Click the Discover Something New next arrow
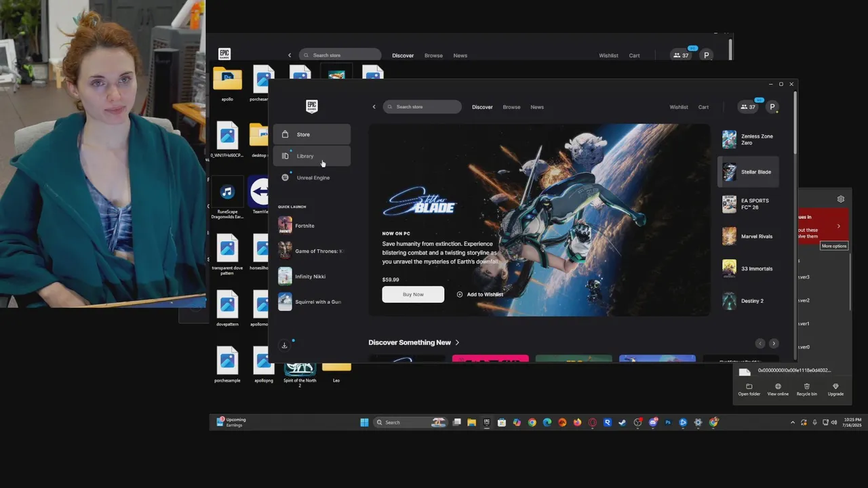 (x=774, y=344)
